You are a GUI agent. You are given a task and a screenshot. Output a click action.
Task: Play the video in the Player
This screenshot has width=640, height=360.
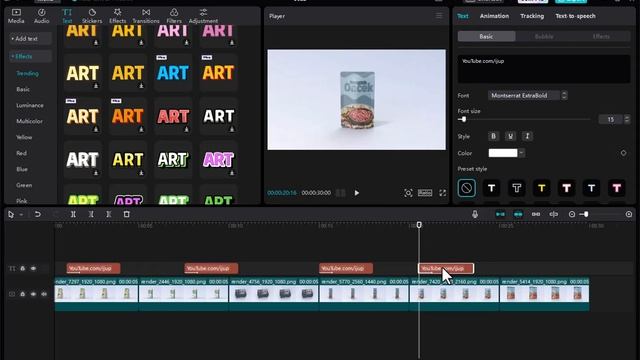pyautogui.click(x=357, y=193)
